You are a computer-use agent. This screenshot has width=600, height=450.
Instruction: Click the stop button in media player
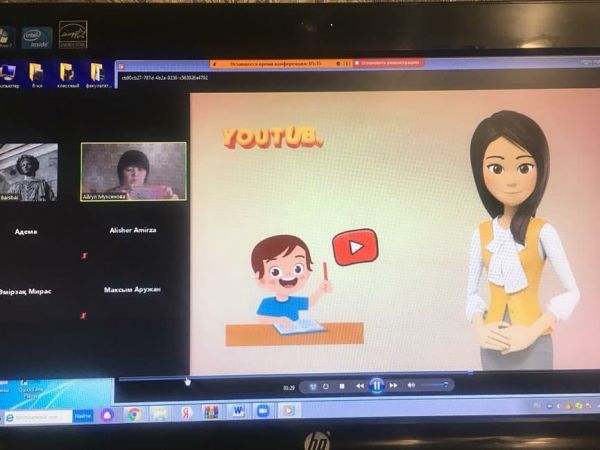(x=341, y=385)
